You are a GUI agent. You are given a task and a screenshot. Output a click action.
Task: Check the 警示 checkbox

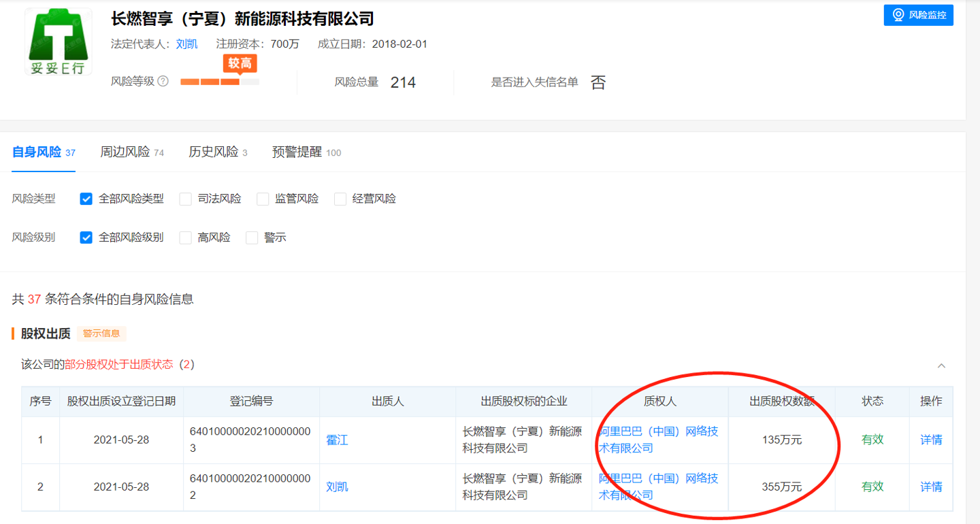pyautogui.click(x=252, y=238)
